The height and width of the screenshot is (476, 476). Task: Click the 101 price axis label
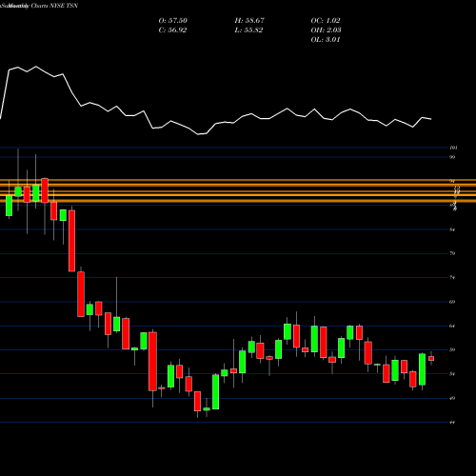(x=453, y=148)
